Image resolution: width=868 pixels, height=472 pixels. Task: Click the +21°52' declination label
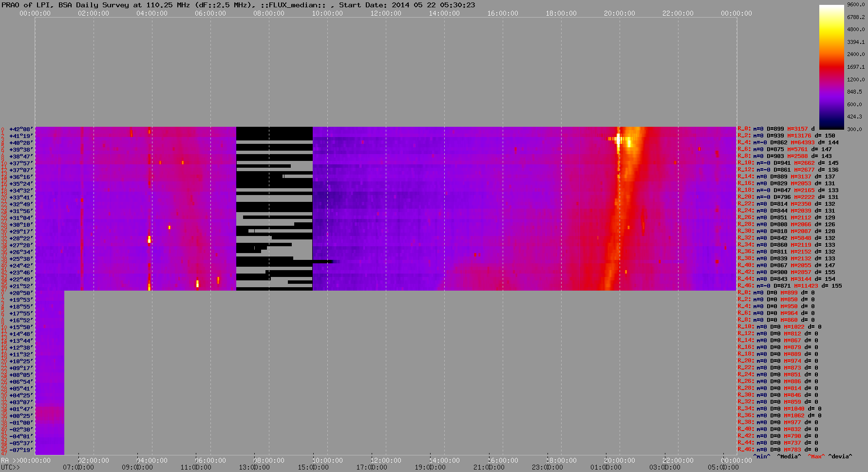pyautogui.click(x=21, y=286)
